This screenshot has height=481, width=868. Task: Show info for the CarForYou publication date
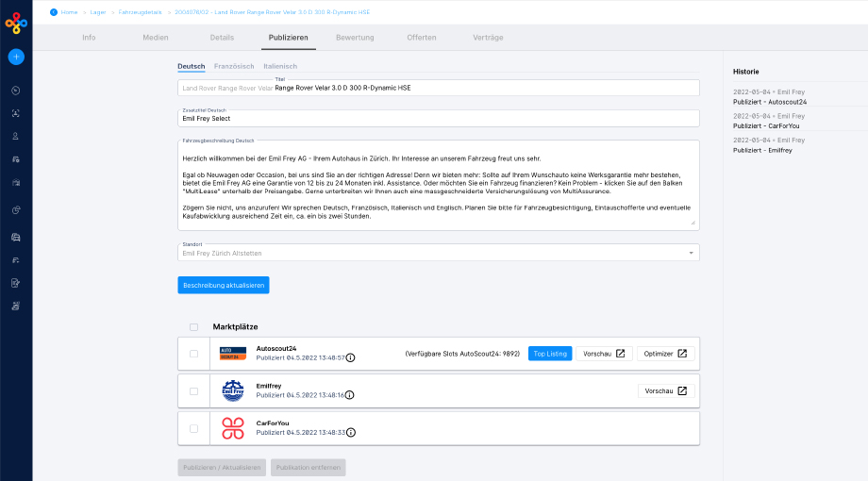(351, 432)
